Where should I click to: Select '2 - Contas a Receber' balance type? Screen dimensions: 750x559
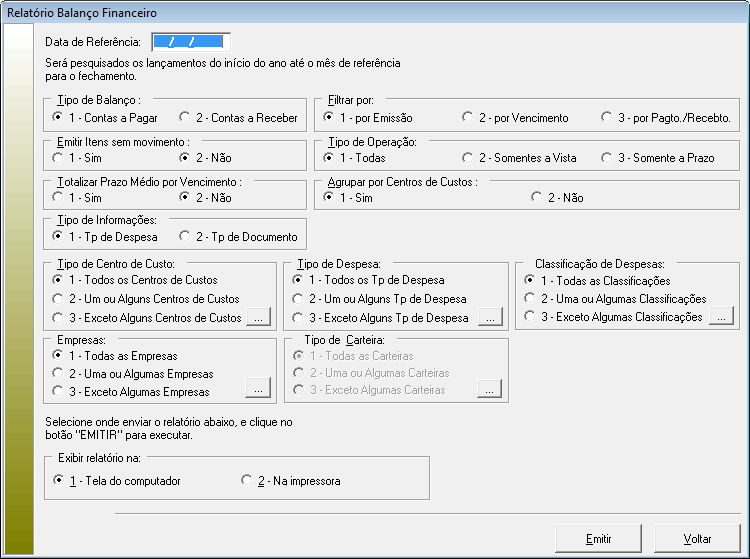[x=186, y=118]
